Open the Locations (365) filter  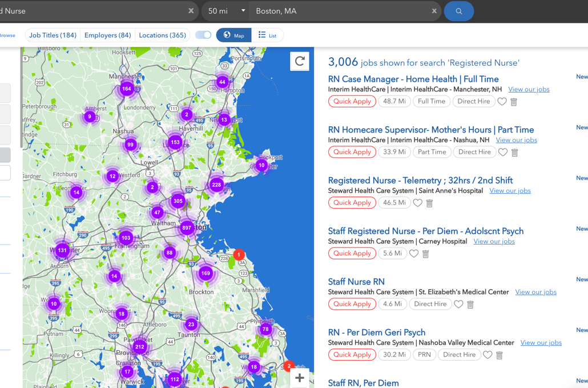point(162,35)
